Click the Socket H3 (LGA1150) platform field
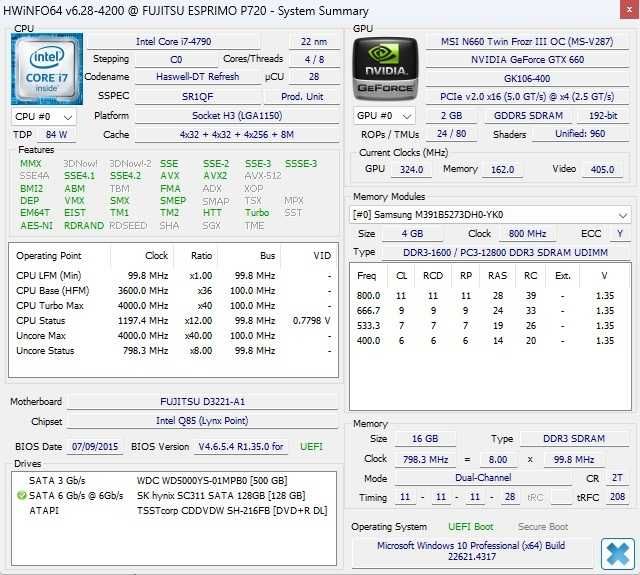Viewport: 640px width, 575px height. (x=237, y=116)
